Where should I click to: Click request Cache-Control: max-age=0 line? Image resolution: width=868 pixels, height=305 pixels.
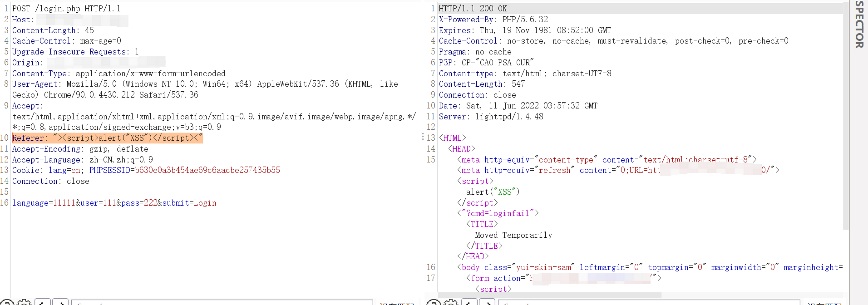[x=67, y=41]
